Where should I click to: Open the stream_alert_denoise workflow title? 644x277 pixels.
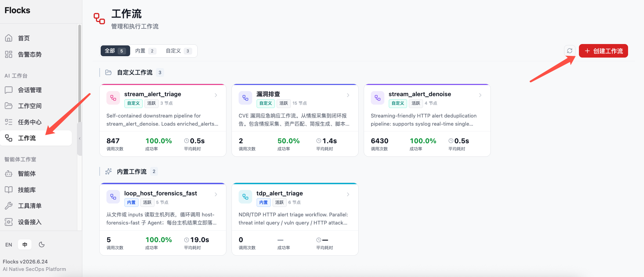point(420,94)
